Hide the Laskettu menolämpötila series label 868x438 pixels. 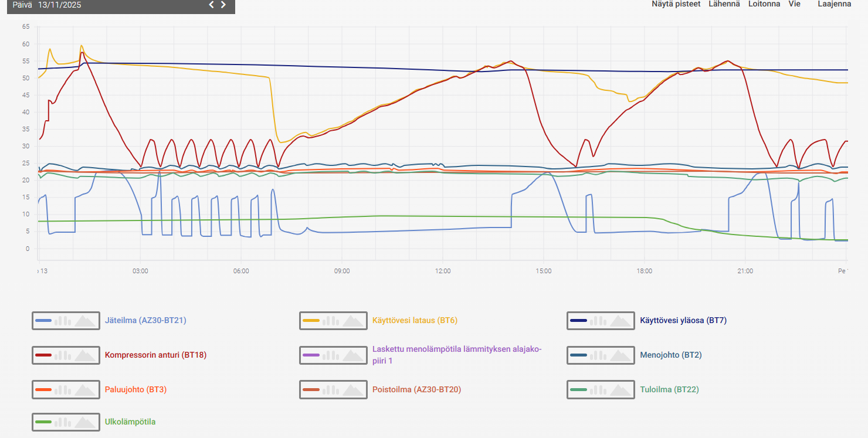click(x=456, y=355)
